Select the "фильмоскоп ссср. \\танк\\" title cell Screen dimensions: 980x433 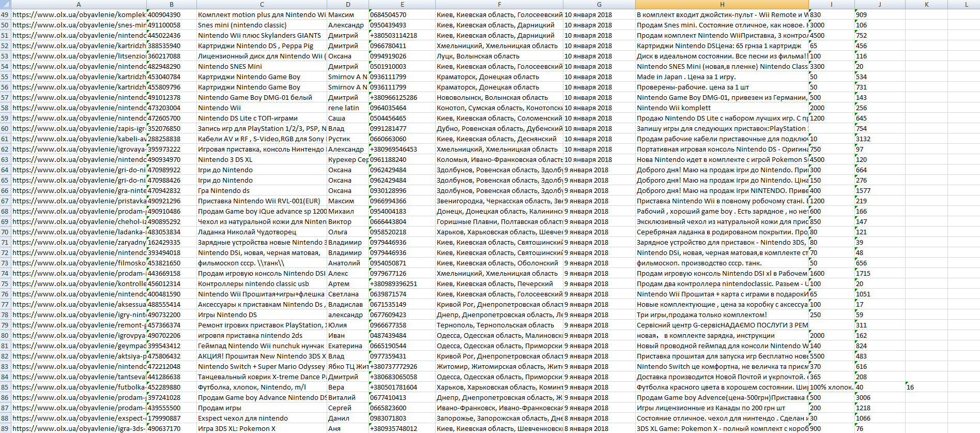[262, 263]
